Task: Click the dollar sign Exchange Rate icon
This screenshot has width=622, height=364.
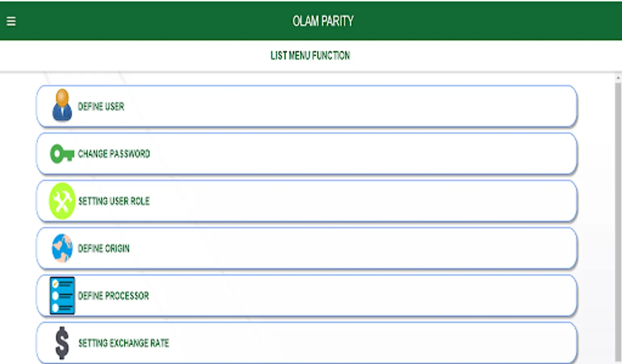Action: 62,343
